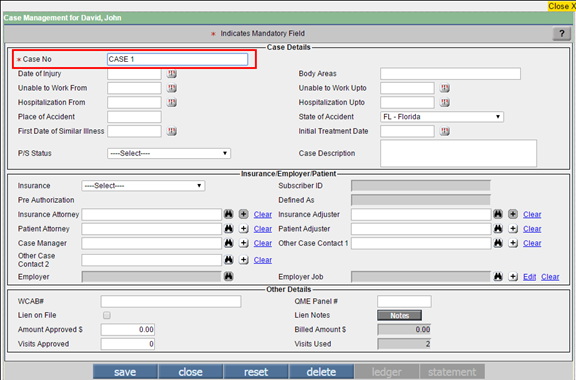
Task: Toggle the Lien on File checkbox
Action: (107, 315)
